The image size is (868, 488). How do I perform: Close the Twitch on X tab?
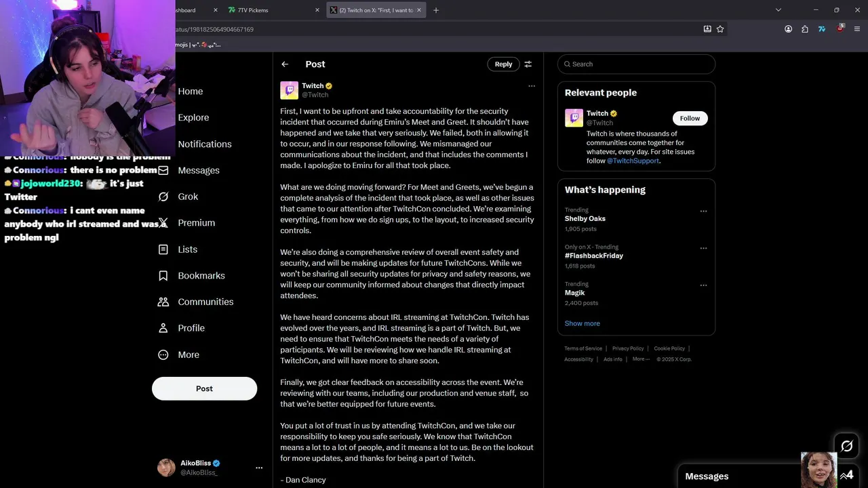[419, 10]
